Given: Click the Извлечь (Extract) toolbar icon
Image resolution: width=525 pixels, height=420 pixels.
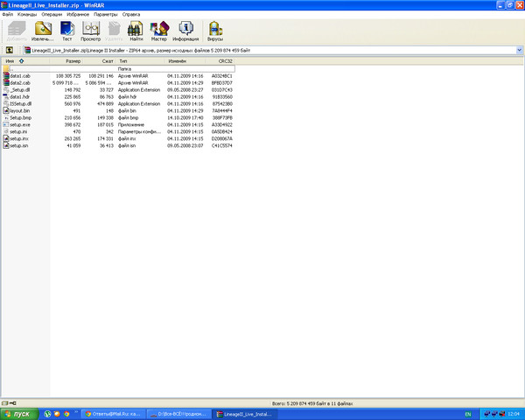Looking at the screenshot, I should [x=43, y=31].
